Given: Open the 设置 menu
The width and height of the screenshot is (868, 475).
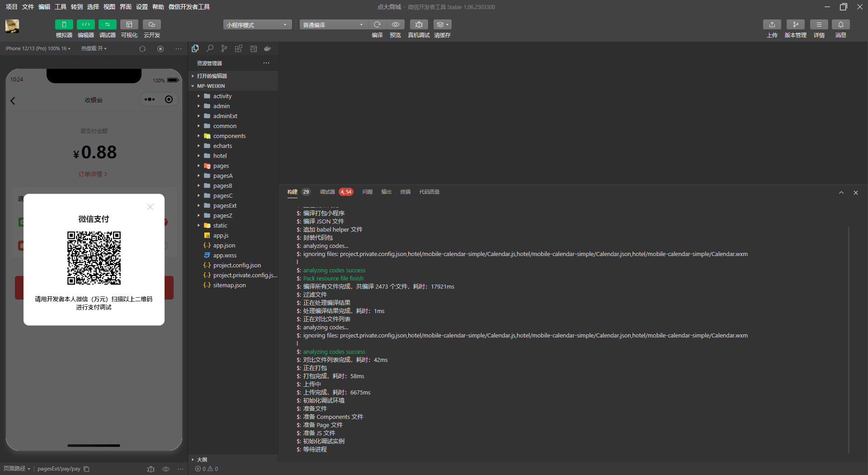Looking at the screenshot, I should point(142,7).
